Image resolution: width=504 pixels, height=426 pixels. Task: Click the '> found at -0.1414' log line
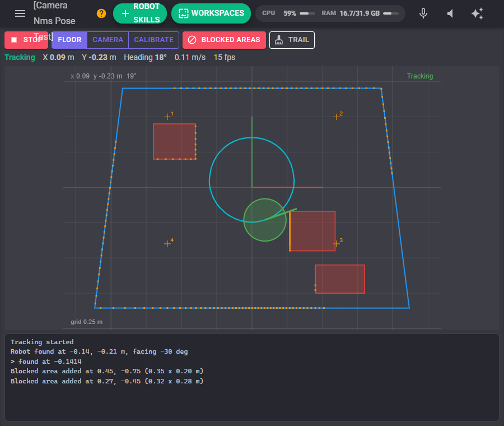[46, 362]
